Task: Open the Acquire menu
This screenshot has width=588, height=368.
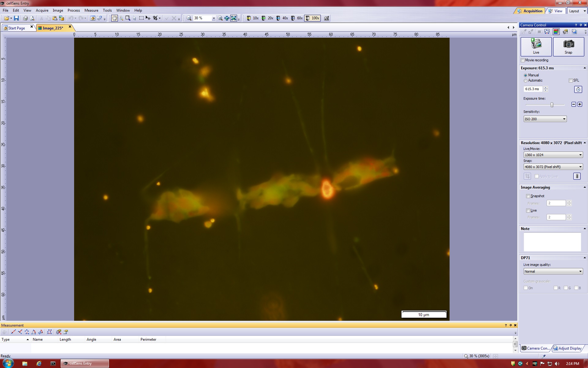Action: pos(42,10)
